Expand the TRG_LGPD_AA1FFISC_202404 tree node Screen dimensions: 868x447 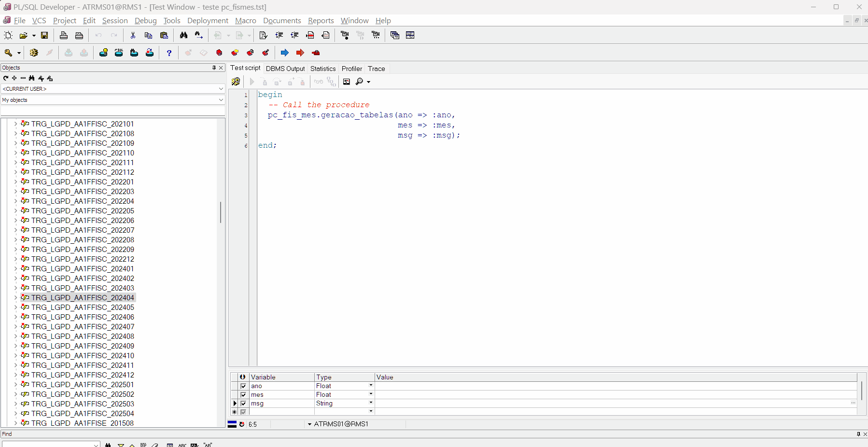(15, 298)
